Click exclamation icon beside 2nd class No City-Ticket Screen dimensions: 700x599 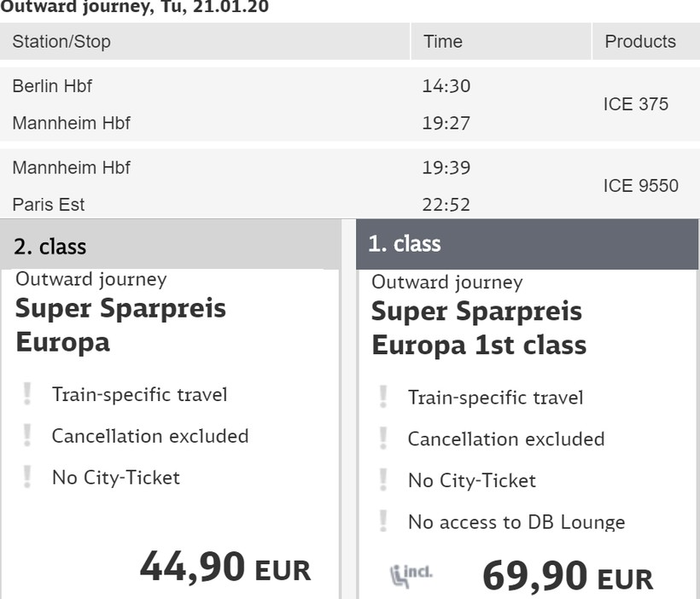(27, 477)
